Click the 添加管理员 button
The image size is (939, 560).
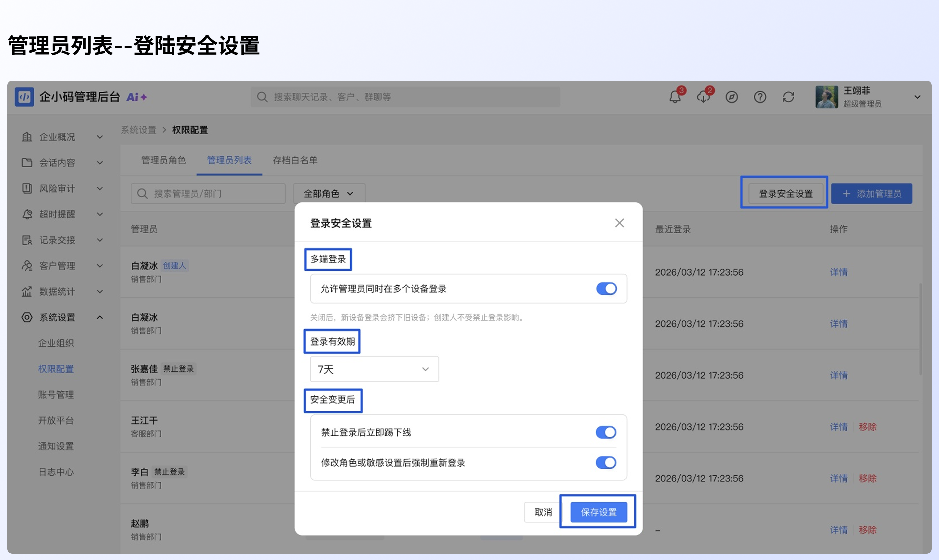pos(872,194)
